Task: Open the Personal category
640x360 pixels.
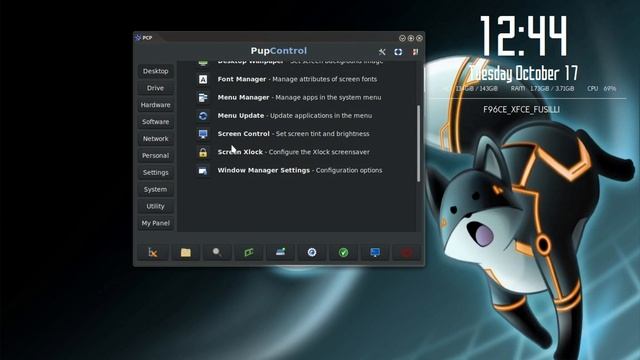Action: 156,156
